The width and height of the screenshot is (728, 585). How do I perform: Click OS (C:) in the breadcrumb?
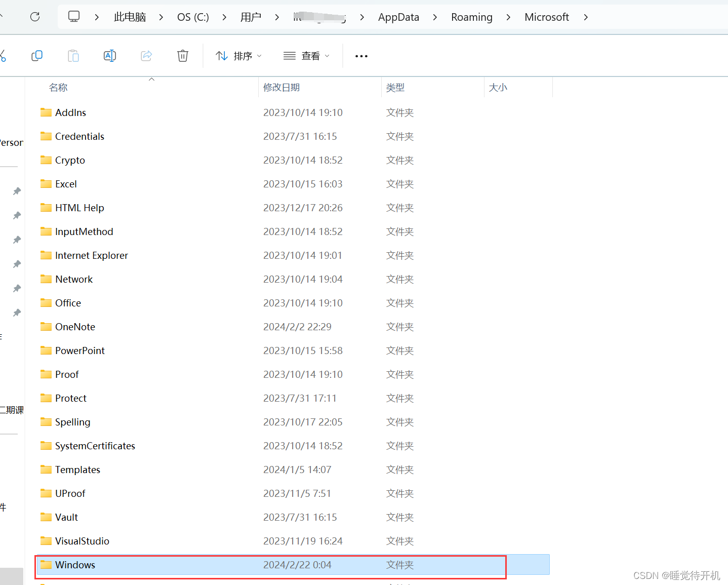[193, 17]
